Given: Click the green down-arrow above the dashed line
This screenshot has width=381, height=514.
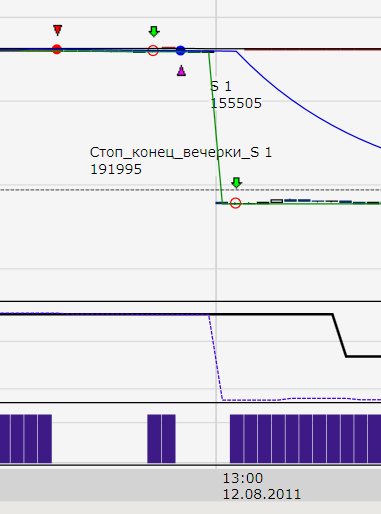Looking at the screenshot, I should pos(236,183).
